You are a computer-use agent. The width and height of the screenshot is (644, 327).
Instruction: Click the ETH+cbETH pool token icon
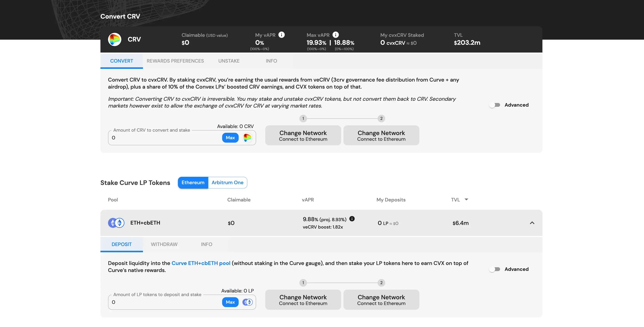click(x=116, y=223)
